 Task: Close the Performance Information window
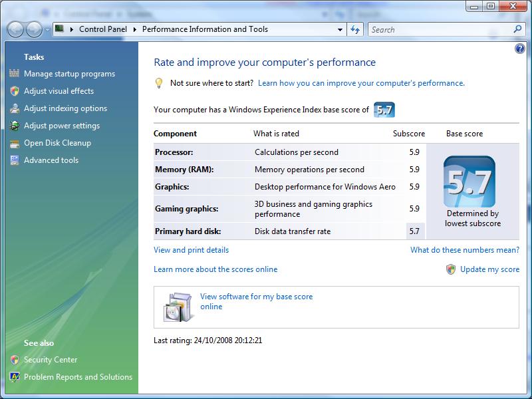(x=513, y=6)
